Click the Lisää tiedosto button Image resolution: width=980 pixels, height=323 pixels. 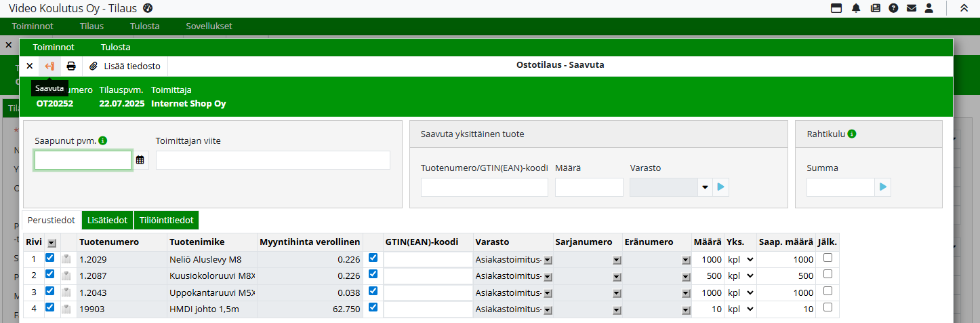coord(125,66)
